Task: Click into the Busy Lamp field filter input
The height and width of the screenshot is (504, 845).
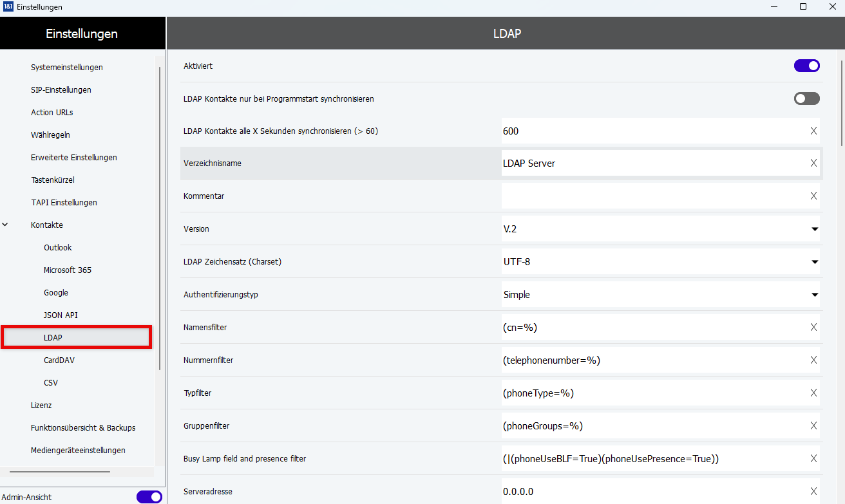Action: pyautogui.click(x=650, y=459)
